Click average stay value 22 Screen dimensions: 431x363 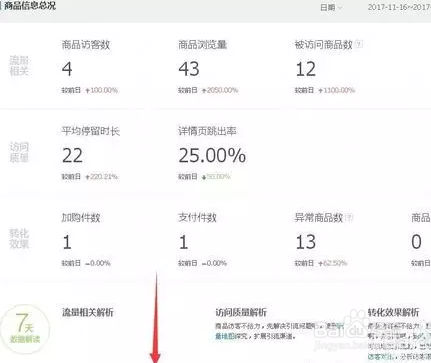tap(72, 156)
